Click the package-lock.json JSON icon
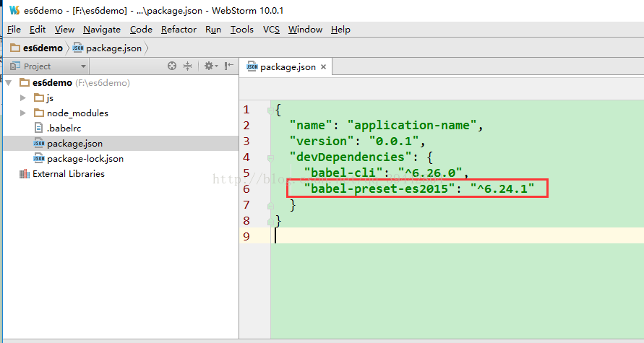This screenshot has width=644, height=343. [x=39, y=158]
